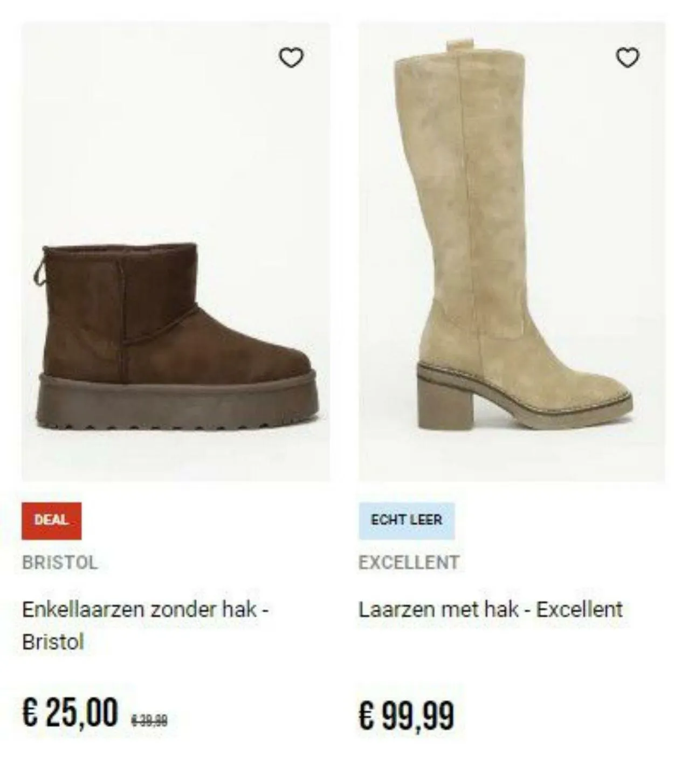The width and height of the screenshot is (674, 784).
Task: Click the € 99,99 price
Action: point(407,716)
